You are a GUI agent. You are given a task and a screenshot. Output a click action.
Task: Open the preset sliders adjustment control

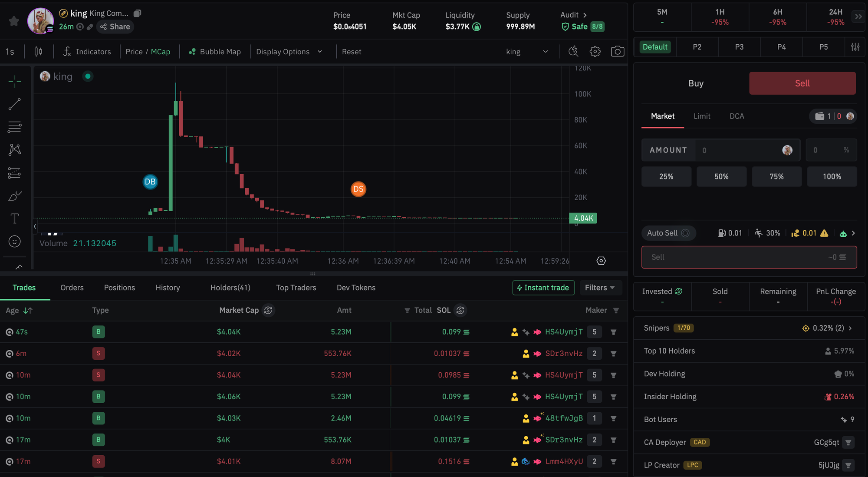[x=855, y=47]
